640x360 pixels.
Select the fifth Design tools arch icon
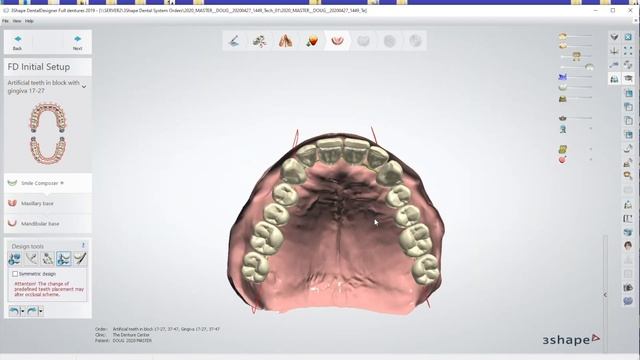click(x=80, y=258)
